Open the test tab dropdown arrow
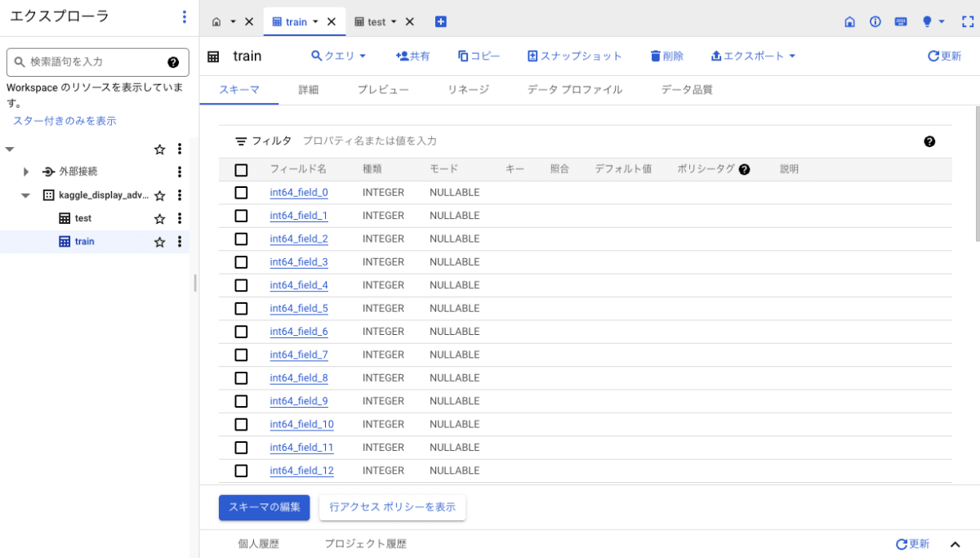Image resolution: width=980 pixels, height=558 pixels. point(394,22)
